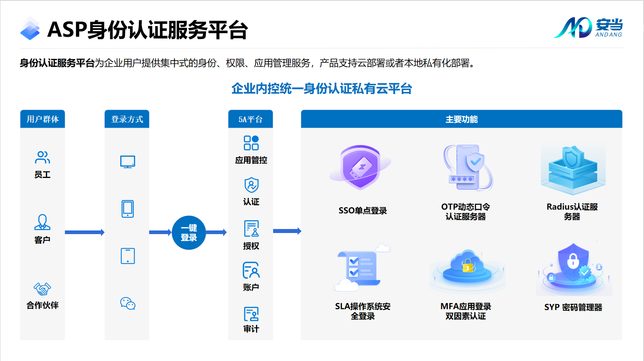
Task: Select the 5A平台 column header
Action: pos(251,119)
